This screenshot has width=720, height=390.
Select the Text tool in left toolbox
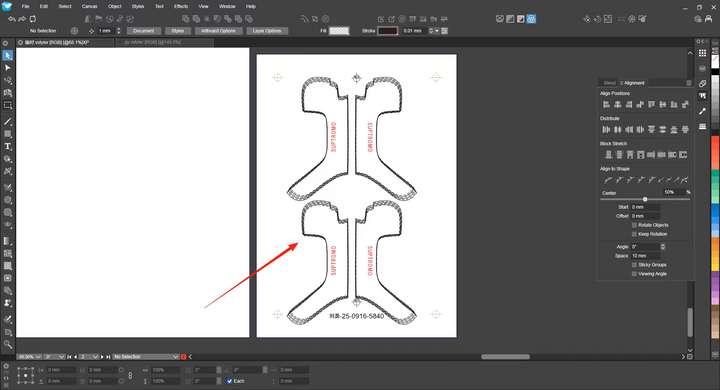click(x=7, y=147)
